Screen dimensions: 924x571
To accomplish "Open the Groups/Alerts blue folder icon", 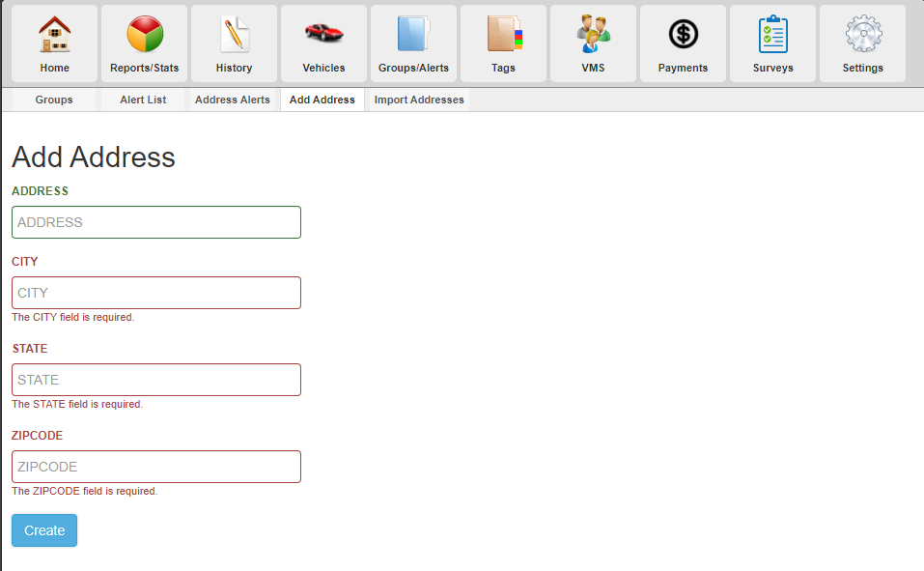I will [413, 34].
